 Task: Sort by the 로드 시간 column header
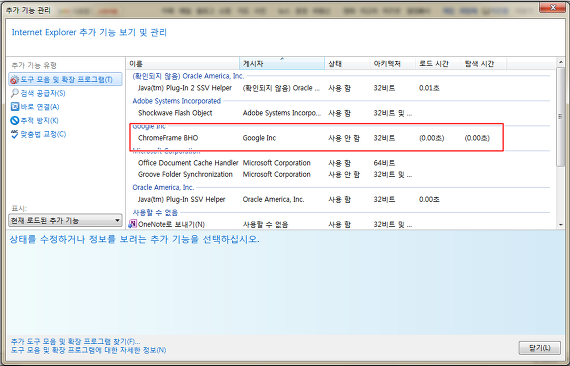point(438,64)
